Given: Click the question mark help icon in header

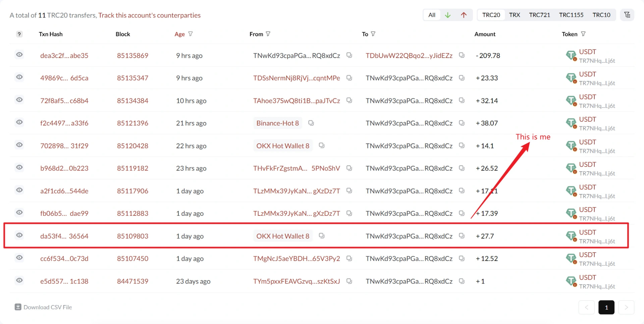Looking at the screenshot, I should (x=19, y=34).
